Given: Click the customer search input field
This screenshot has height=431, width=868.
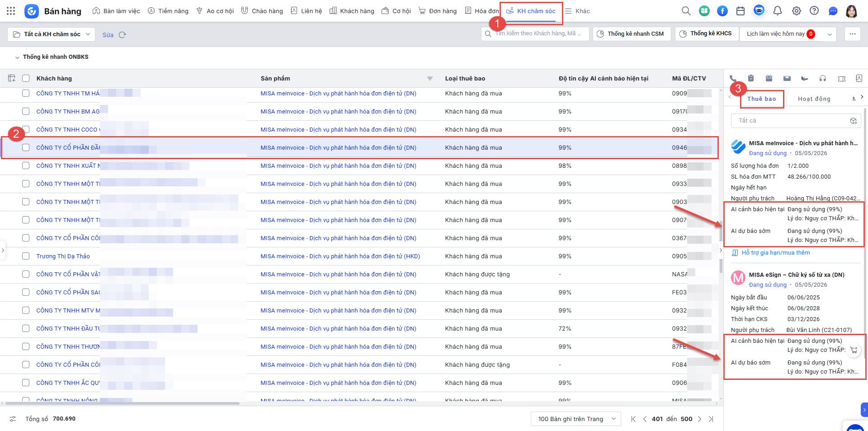Looking at the screenshot, I should (535, 33).
